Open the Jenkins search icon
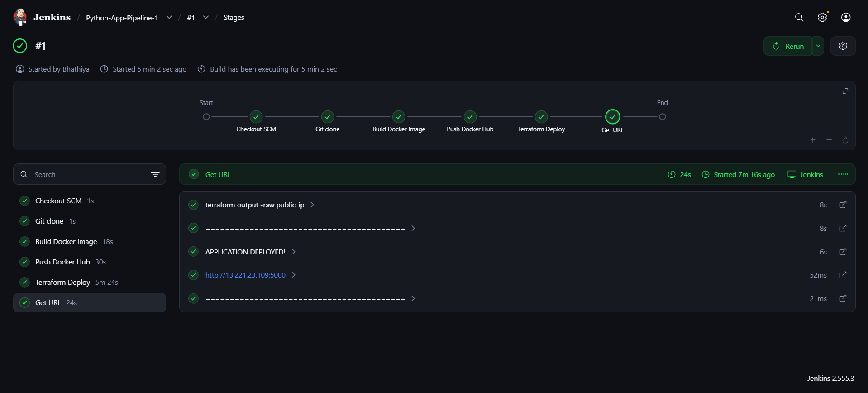Viewport: 868px width, 393px height. [x=799, y=17]
